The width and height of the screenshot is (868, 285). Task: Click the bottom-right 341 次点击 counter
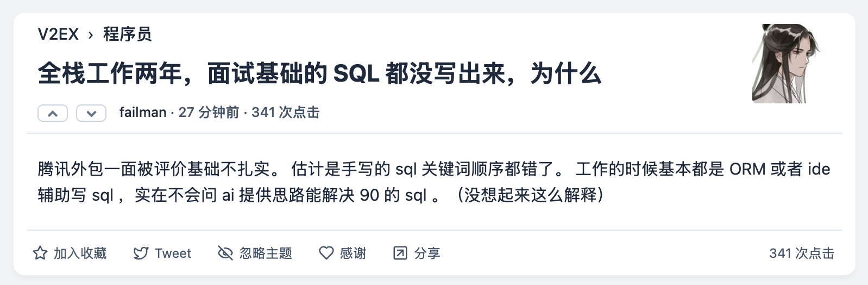click(x=801, y=253)
